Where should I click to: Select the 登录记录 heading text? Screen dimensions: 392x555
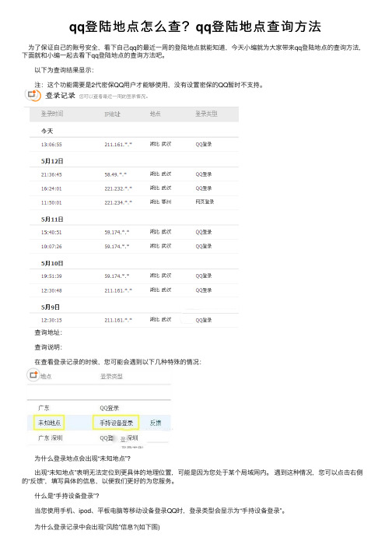point(60,95)
